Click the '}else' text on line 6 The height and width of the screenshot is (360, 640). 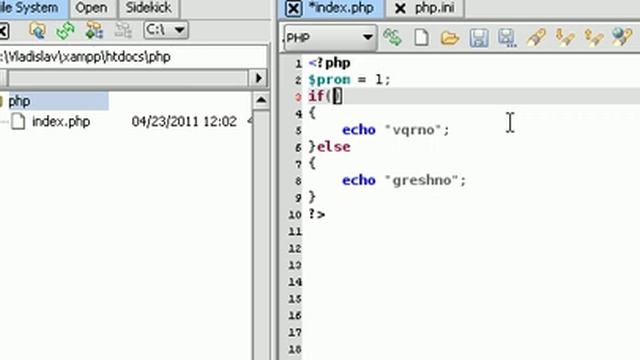(x=329, y=147)
